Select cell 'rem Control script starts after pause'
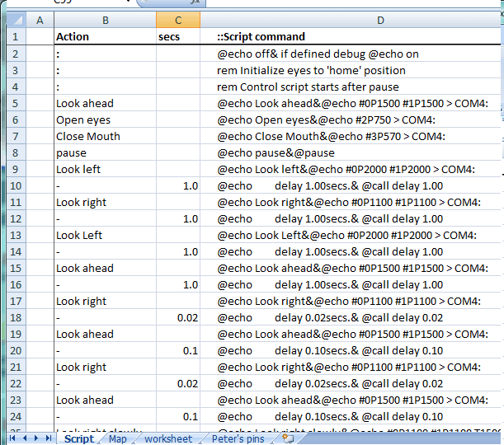 350,87
